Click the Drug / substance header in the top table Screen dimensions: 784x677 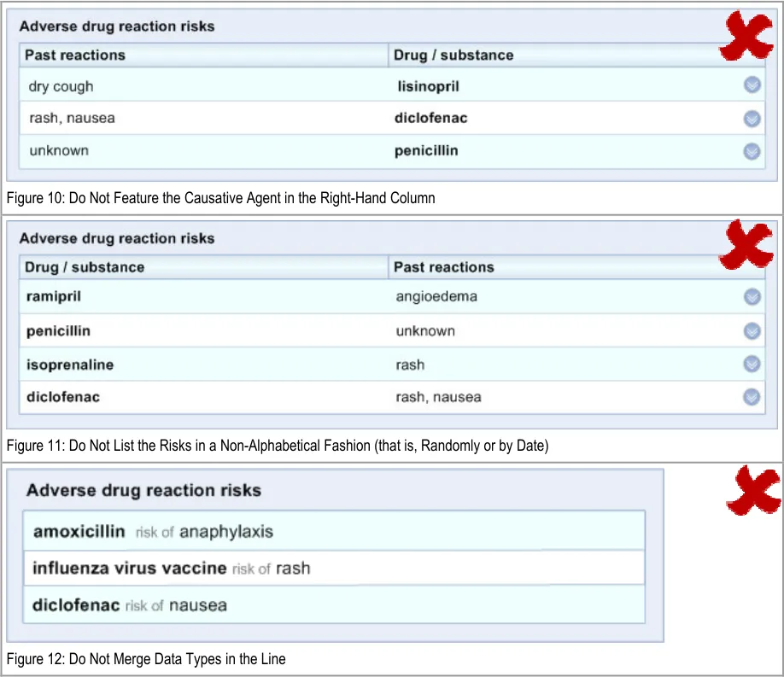[453, 55]
